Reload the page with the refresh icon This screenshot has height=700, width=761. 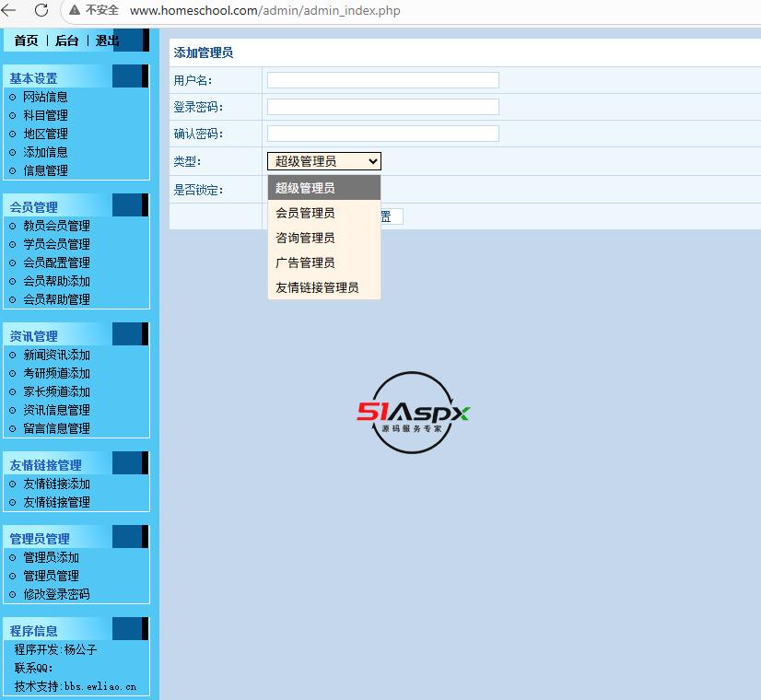41,10
